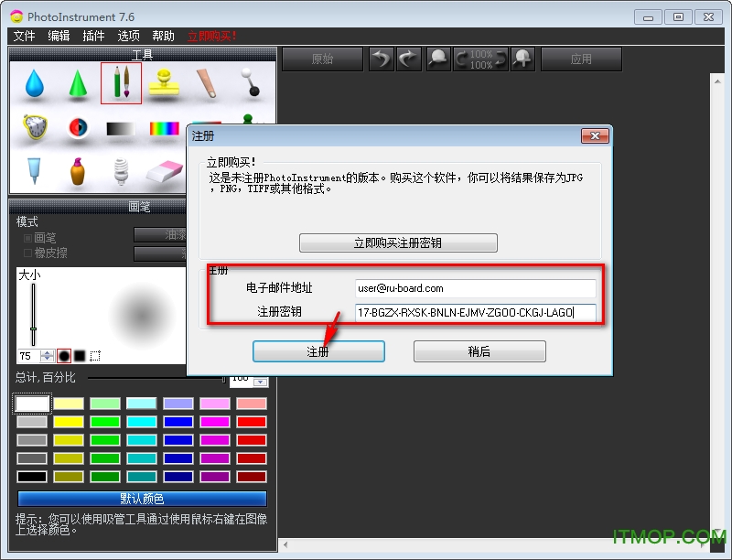This screenshot has height=560, width=732.
Task: Pick the bright cyan color swatch
Action: 142,422
